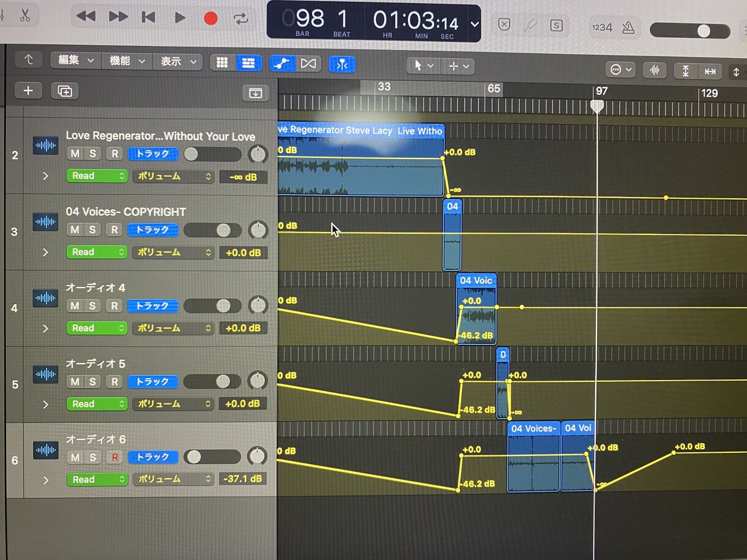Image resolution: width=747 pixels, height=560 pixels.
Task: Select the Love Regenerator audio region
Action: coord(361,160)
